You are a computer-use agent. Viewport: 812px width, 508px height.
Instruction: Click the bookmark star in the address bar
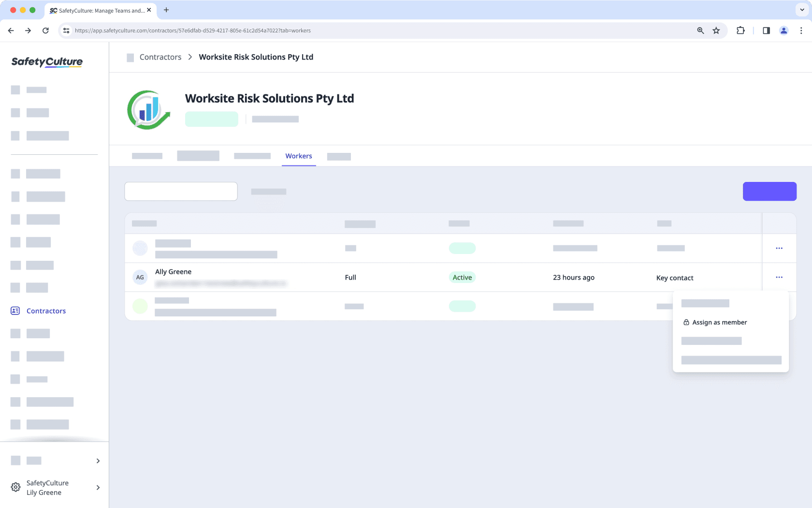716,30
